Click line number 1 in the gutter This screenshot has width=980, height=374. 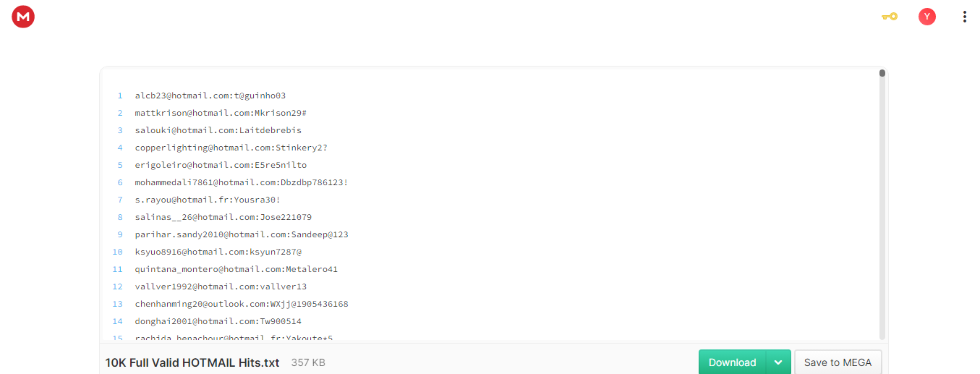[x=120, y=95]
